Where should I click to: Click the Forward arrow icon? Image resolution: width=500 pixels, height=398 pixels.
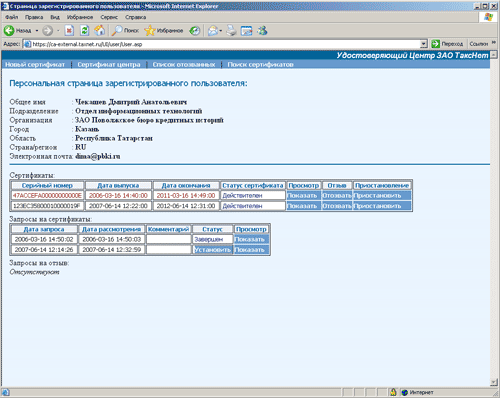click(47, 31)
